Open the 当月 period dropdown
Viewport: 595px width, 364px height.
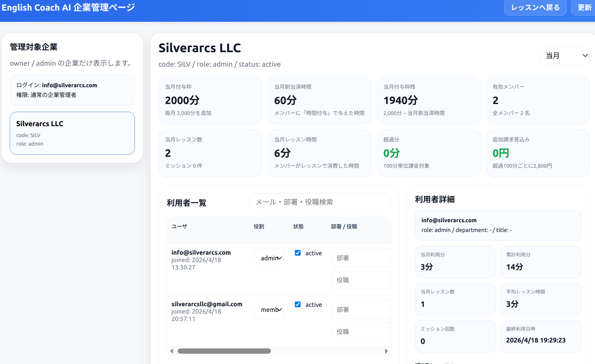click(564, 55)
